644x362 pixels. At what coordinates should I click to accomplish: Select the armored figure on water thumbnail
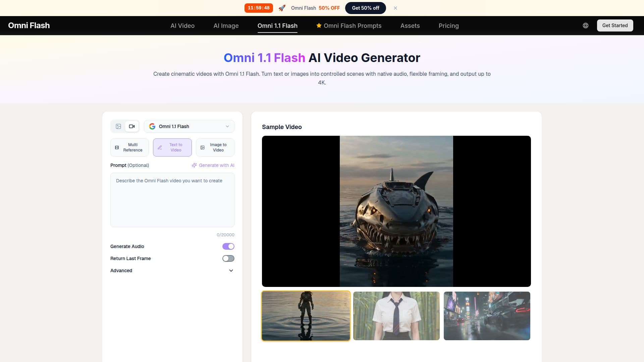point(306,316)
